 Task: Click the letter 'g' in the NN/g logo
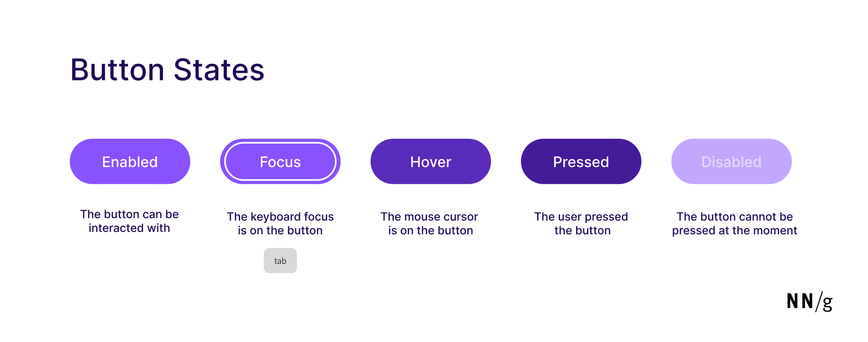click(x=828, y=303)
